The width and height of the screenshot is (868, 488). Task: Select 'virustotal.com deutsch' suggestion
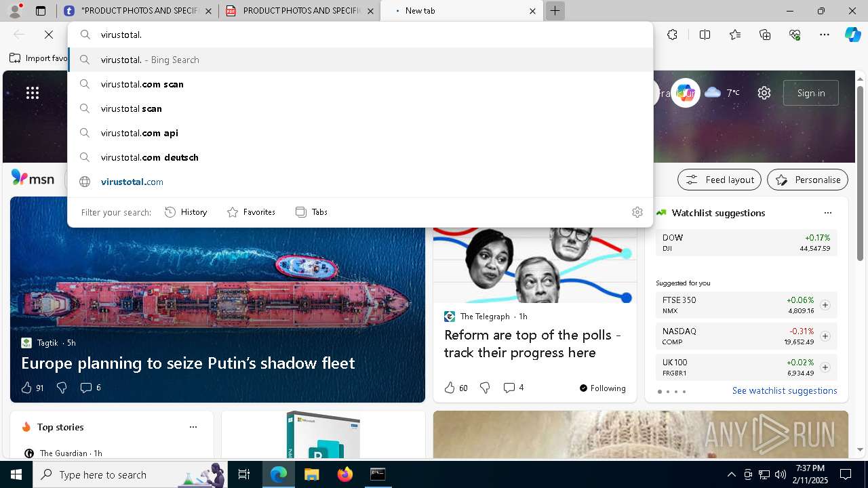[x=360, y=157]
